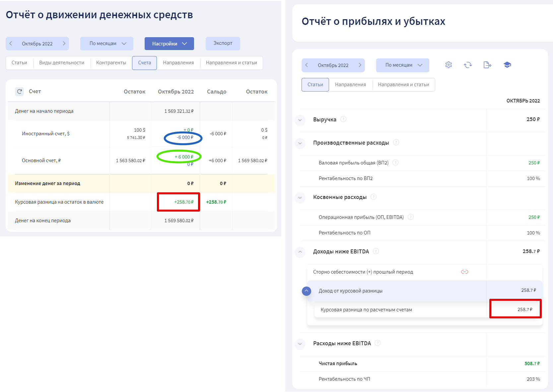Open the graduation cap help icon

[x=507, y=65]
